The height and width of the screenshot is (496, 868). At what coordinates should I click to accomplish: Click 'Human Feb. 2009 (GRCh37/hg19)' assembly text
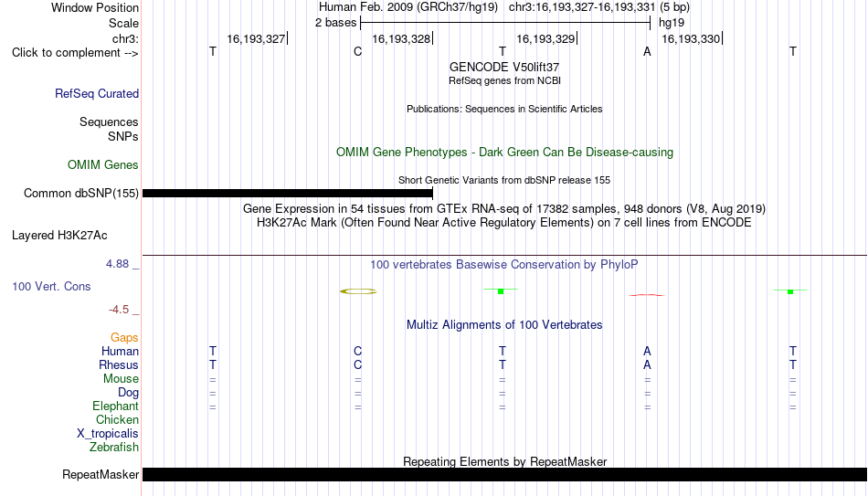point(408,7)
